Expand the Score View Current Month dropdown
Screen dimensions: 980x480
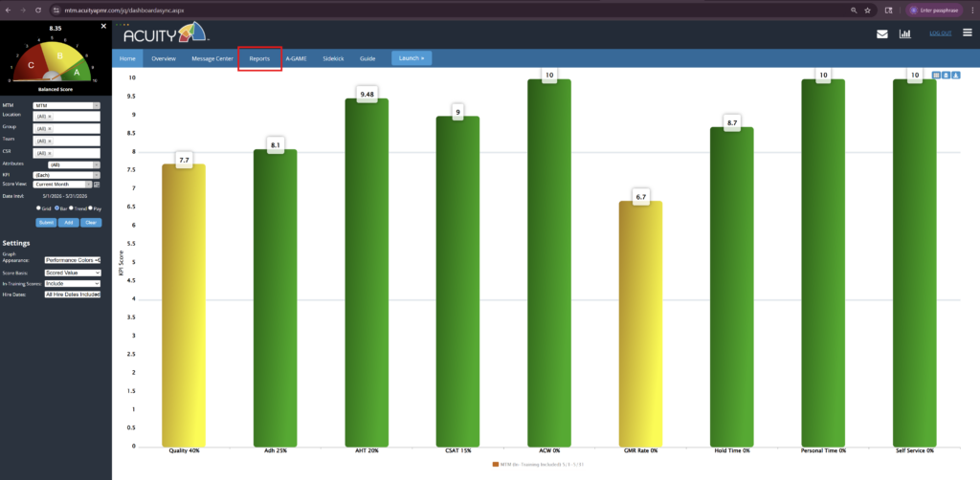tap(62, 185)
